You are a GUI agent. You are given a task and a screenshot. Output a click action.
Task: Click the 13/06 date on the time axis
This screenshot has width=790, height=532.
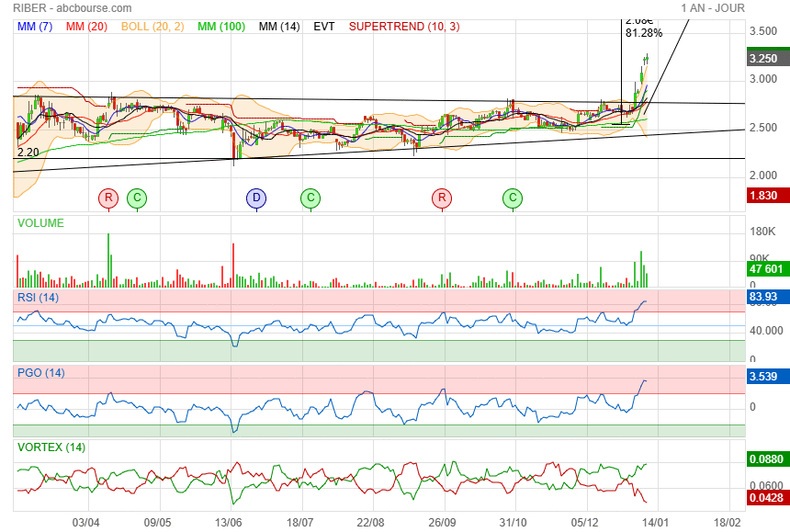pyautogui.click(x=229, y=520)
